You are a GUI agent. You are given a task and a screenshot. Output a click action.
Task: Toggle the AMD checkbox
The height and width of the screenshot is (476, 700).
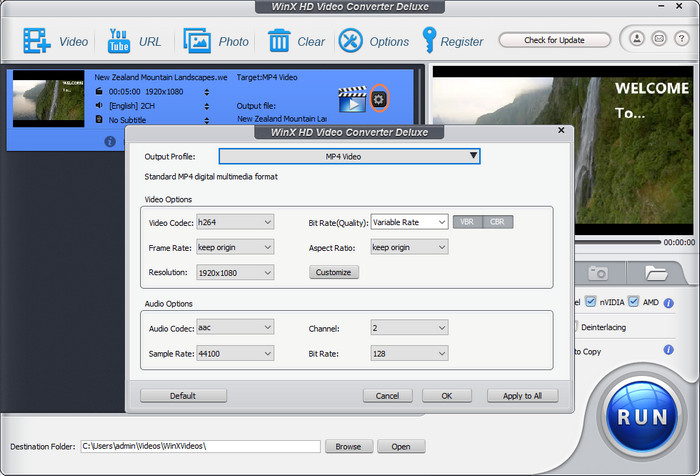[x=633, y=302]
